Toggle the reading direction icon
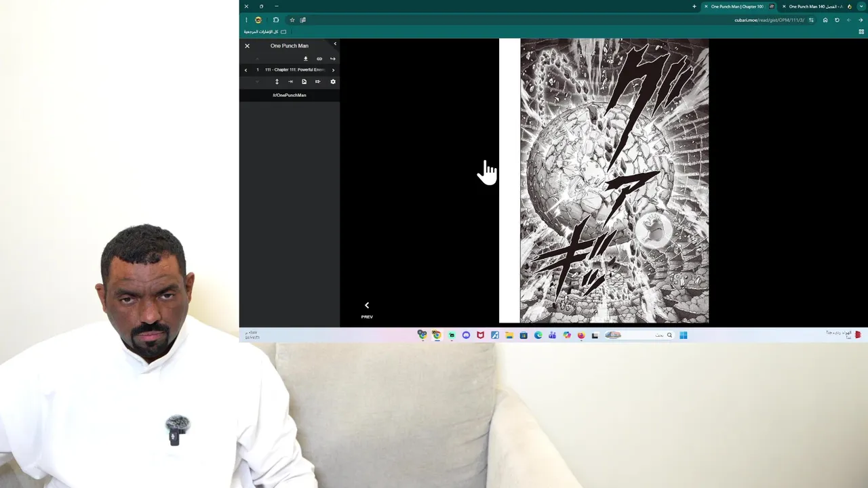 (317, 82)
